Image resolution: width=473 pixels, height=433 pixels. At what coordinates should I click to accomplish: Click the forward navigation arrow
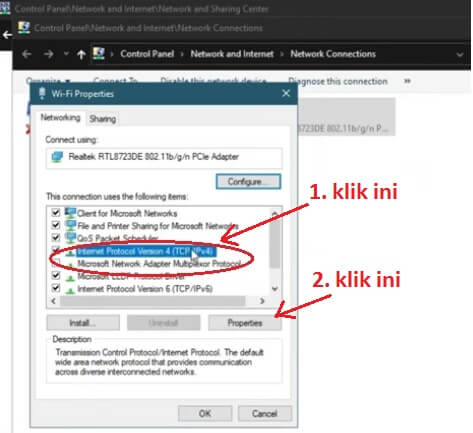(49, 54)
